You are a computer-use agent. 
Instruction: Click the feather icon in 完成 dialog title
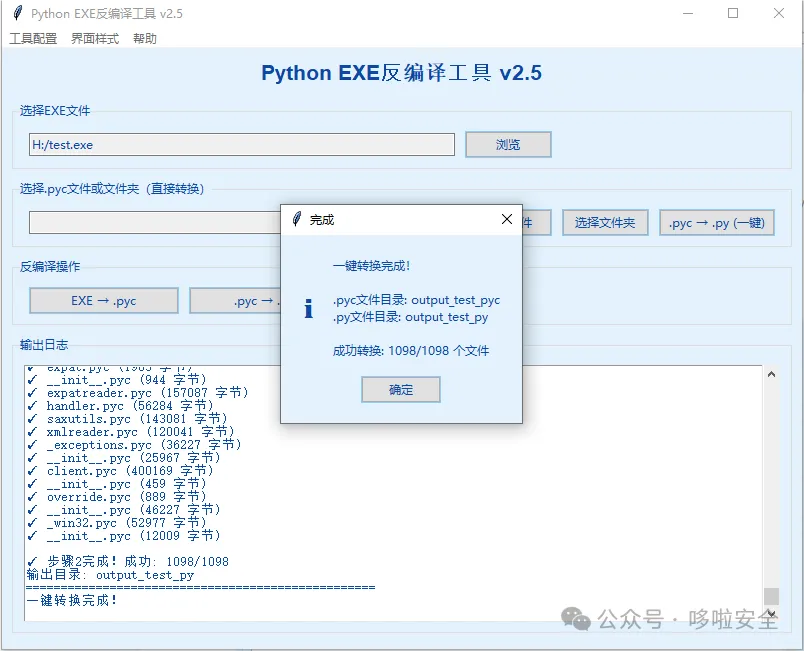296,219
